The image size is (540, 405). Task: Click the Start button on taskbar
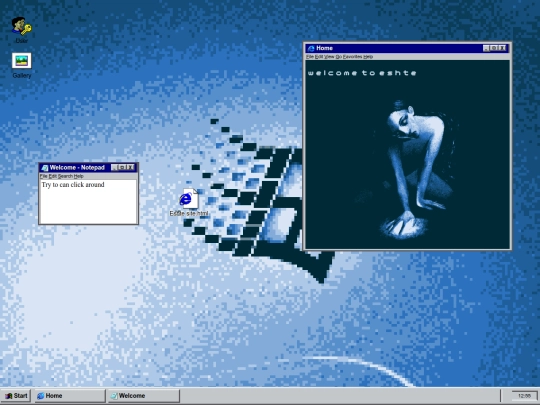point(16,396)
